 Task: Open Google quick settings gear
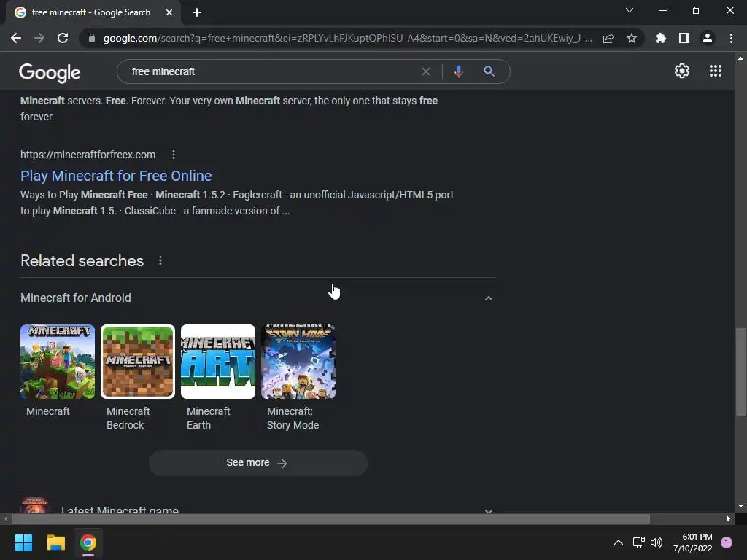pos(682,71)
